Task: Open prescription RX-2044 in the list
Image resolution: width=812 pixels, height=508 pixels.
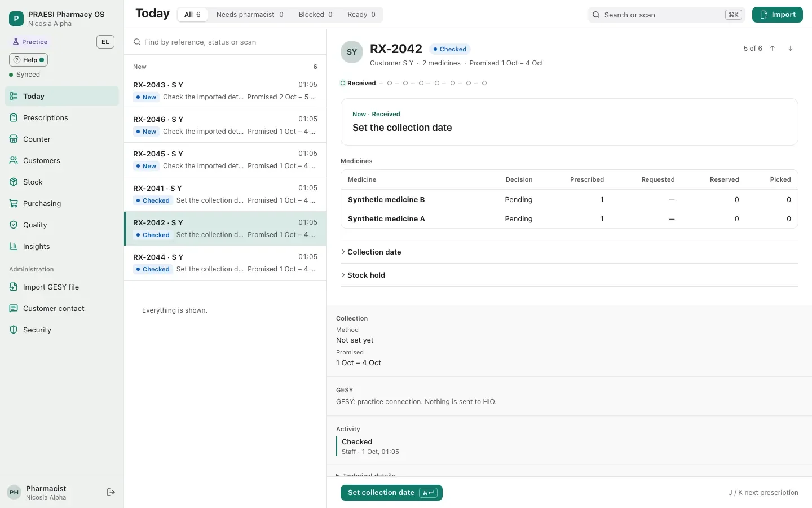Action: 226,263
